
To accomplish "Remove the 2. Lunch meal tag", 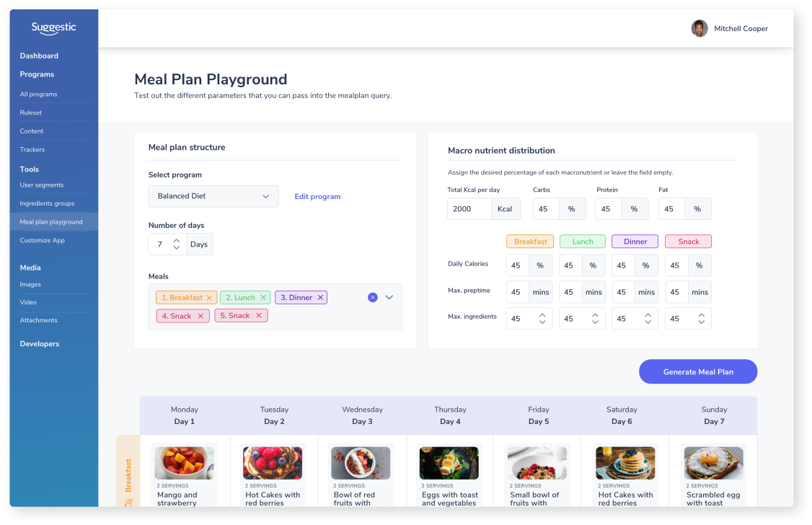I will [x=263, y=298].
